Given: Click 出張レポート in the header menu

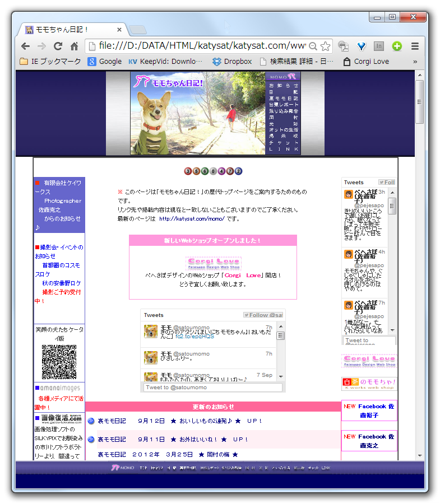Looking at the screenshot, I should (284, 105).
